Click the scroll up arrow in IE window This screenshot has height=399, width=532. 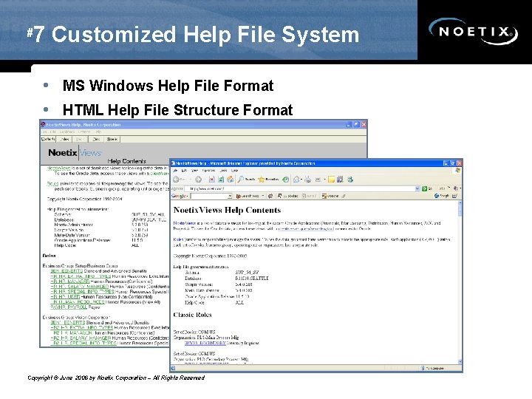[x=460, y=204]
